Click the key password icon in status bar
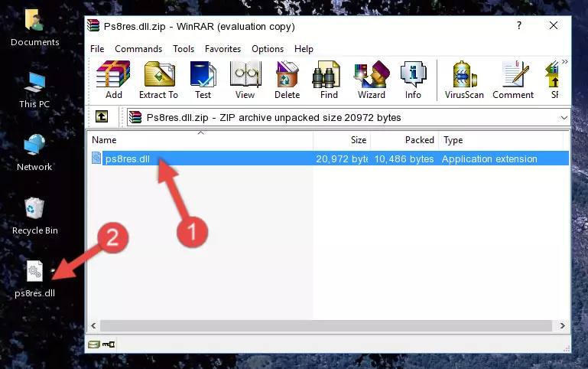The width and height of the screenshot is (588, 369). click(109, 345)
